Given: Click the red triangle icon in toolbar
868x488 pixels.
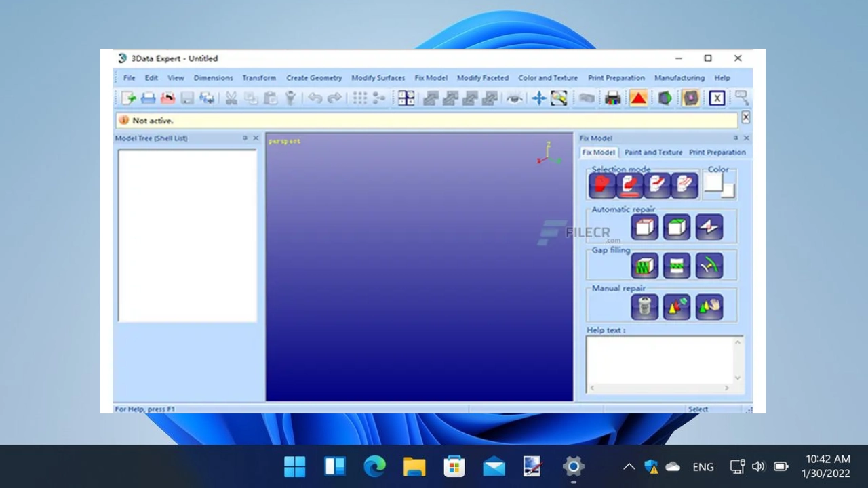Looking at the screenshot, I should (x=638, y=98).
